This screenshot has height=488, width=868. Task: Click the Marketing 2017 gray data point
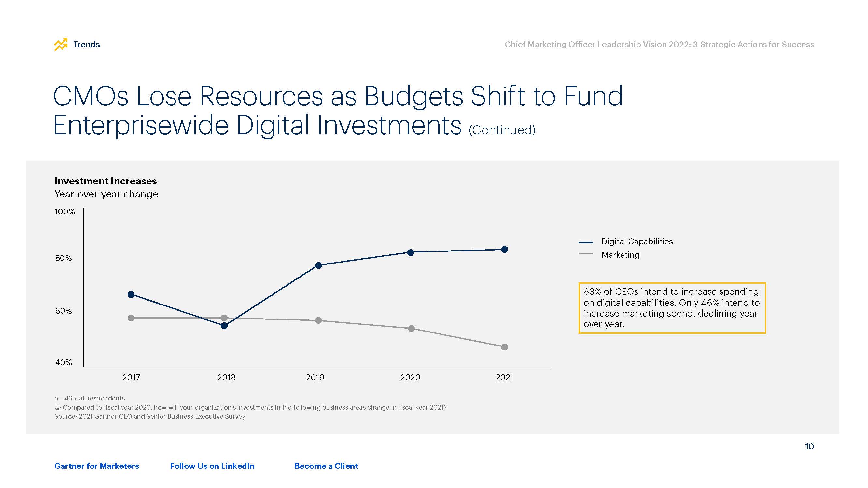(131, 318)
